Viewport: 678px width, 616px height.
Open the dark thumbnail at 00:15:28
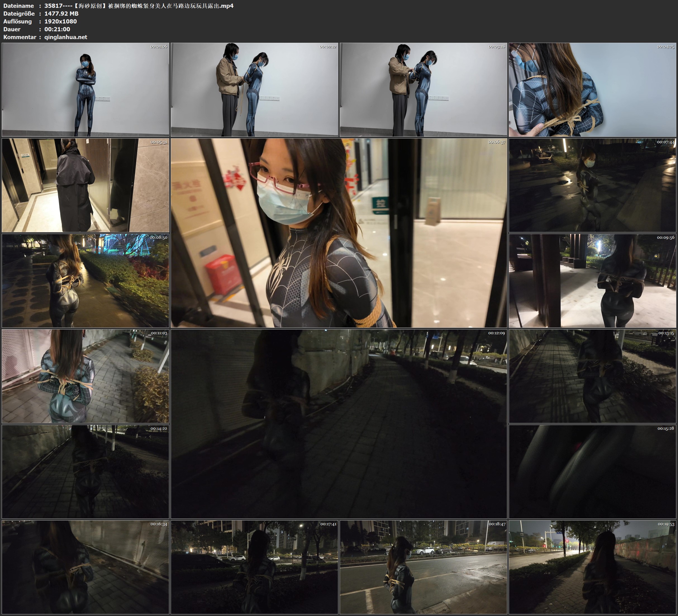(x=592, y=471)
